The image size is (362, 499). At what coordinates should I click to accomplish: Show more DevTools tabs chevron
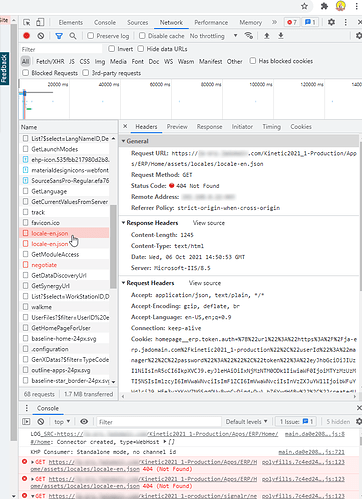click(274, 22)
